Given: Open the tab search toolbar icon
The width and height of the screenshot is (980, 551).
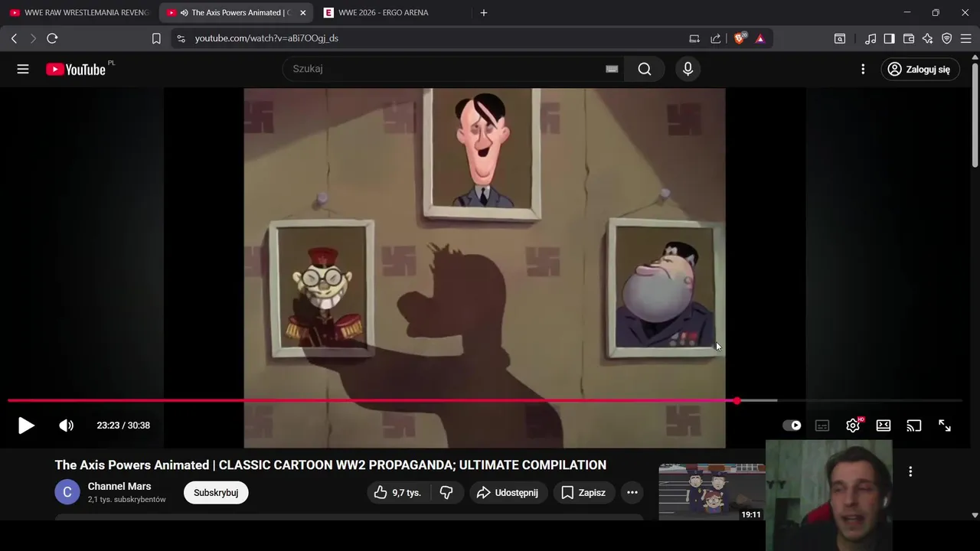Looking at the screenshot, I should [x=840, y=38].
